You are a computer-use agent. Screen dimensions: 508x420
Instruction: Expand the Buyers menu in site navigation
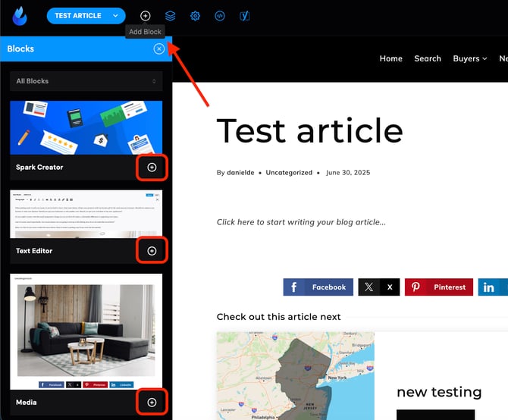coord(470,58)
